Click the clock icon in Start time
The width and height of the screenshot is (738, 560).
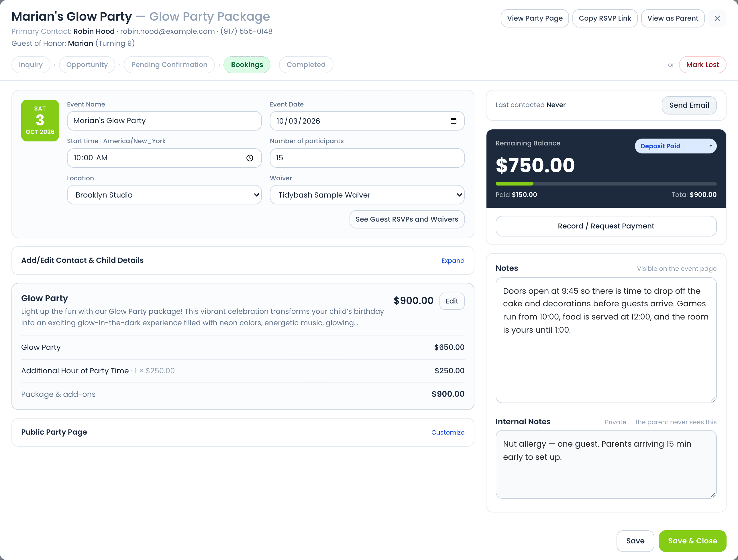click(x=250, y=158)
